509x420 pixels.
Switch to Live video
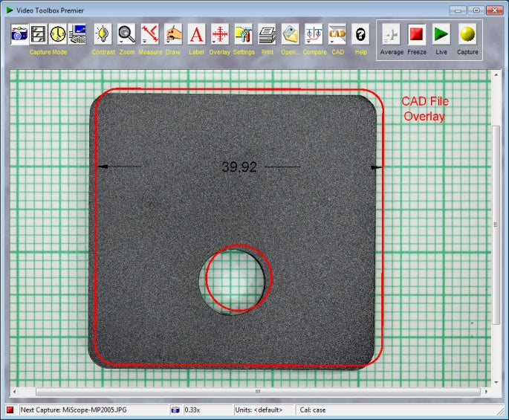pos(441,34)
